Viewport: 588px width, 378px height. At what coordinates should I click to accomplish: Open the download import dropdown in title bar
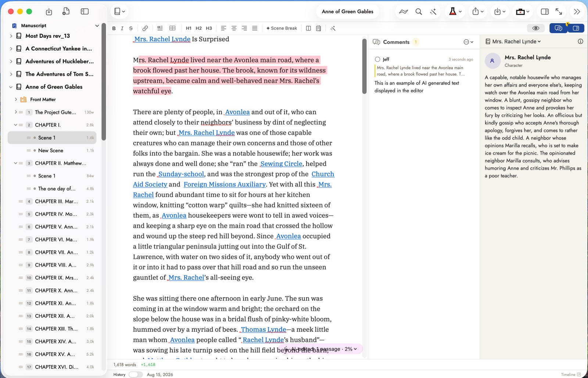click(x=500, y=12)
